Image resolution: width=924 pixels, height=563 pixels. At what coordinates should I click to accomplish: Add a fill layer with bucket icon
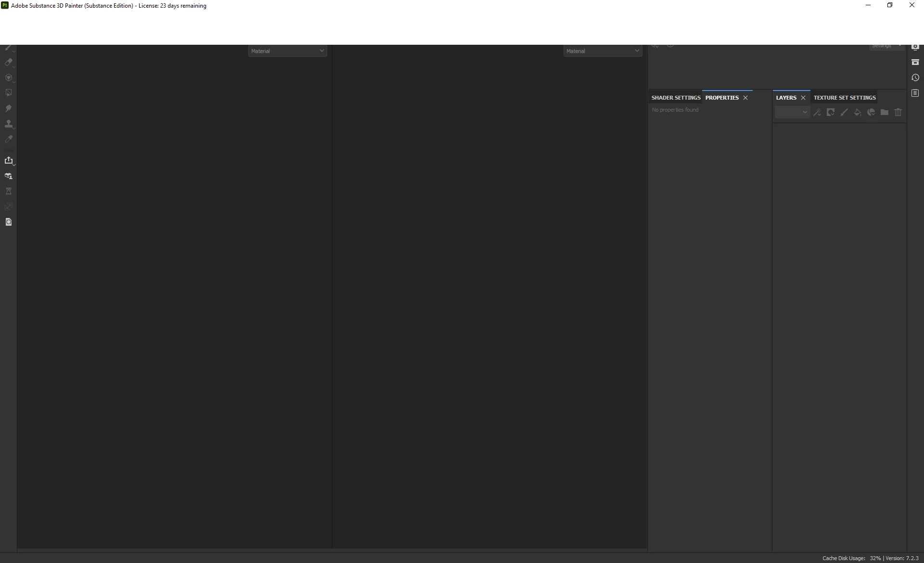point(858,113)
